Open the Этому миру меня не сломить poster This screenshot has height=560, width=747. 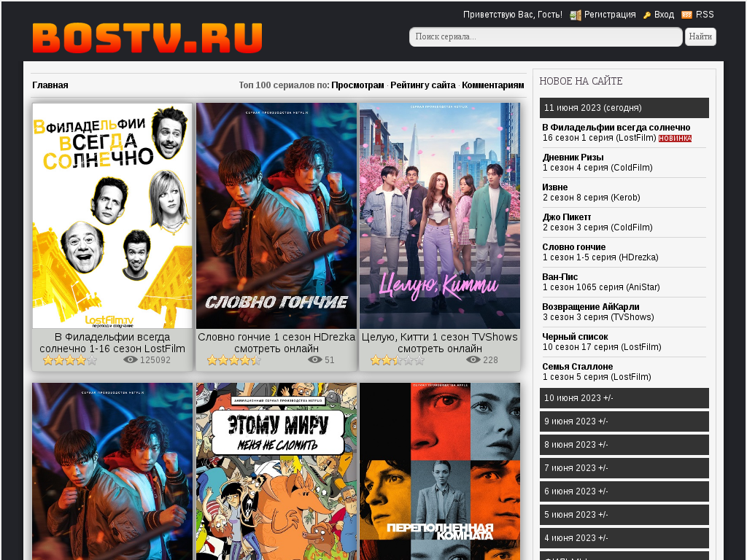(x=276, y=472)
